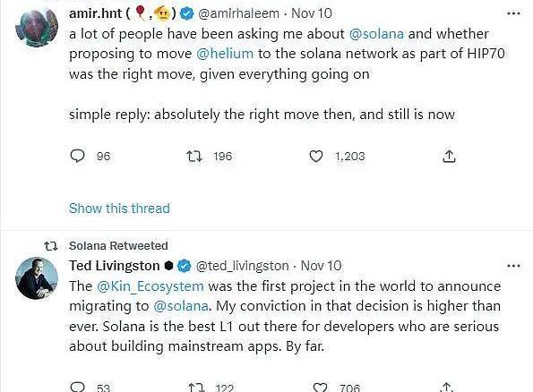
Task: Open Ted Livingston's profile picture
Action: pyautogui.click(x=37, y=278)
